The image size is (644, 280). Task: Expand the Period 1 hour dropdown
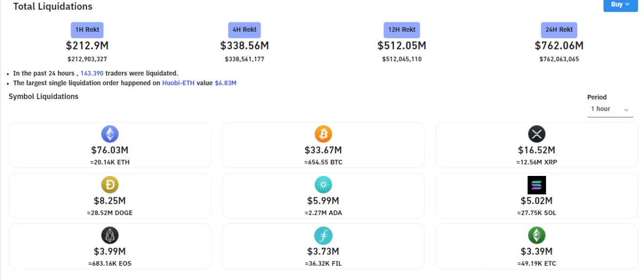point(609,109)
